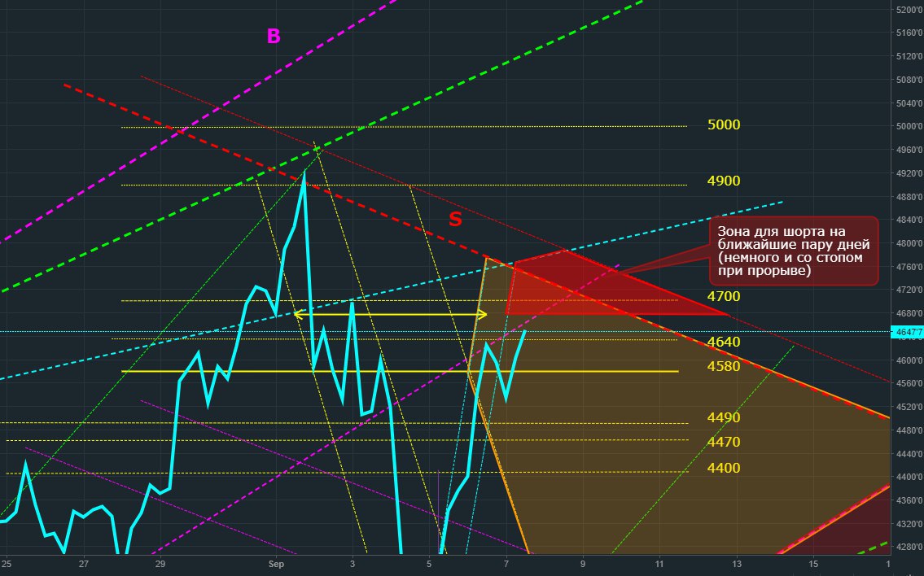
Task: Click the 4800'0 price axis tick
Action: (909, 243)
